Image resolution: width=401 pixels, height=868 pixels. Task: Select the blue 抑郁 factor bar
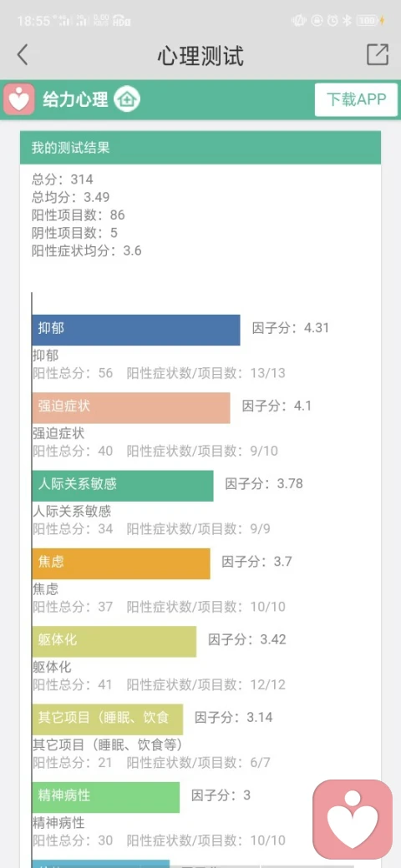tap(136, 330)
